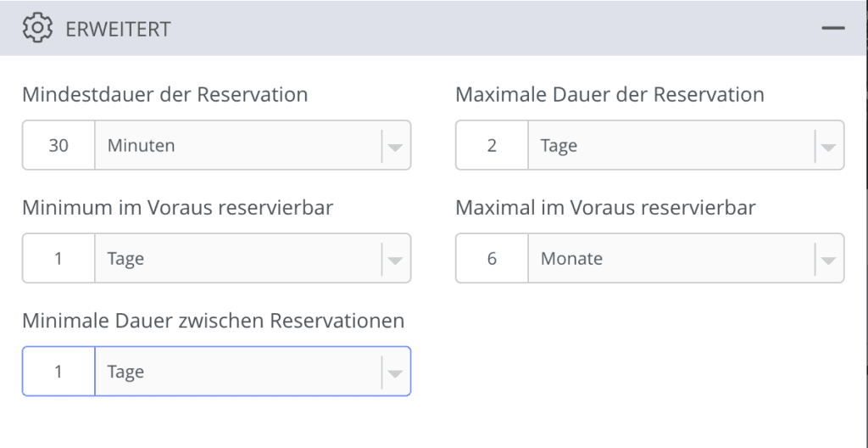Focus the Mindestdauer der Reservation number field
Viewport: 868px width, 448px height.
(x=58, y=145)
